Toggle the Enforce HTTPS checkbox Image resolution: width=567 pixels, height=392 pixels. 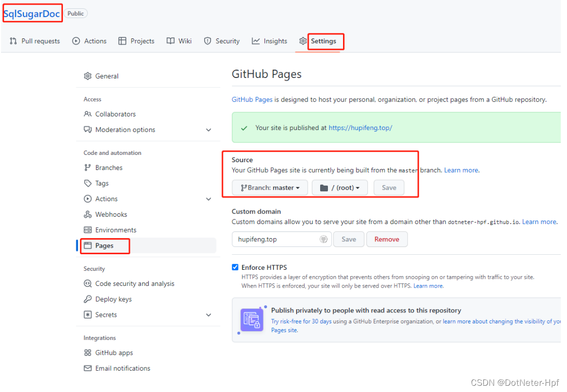point(235,267)
